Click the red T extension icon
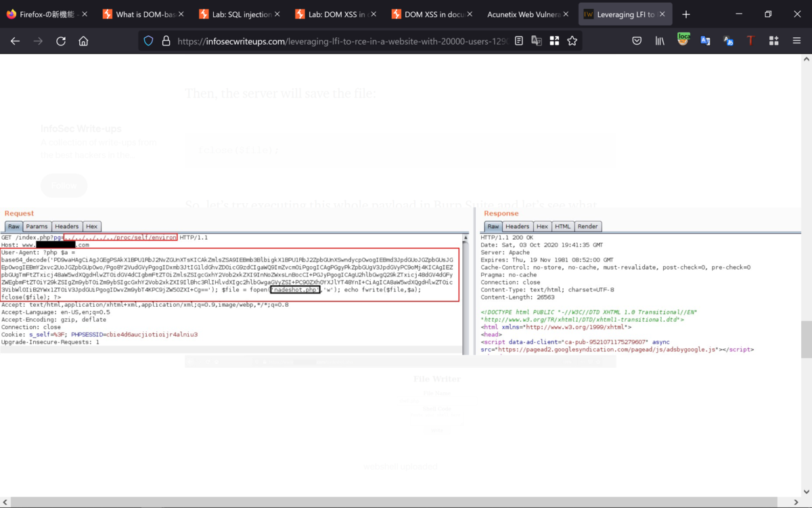Screen dimensions: 812x508 pyautogui.click(x=750, y=41)
